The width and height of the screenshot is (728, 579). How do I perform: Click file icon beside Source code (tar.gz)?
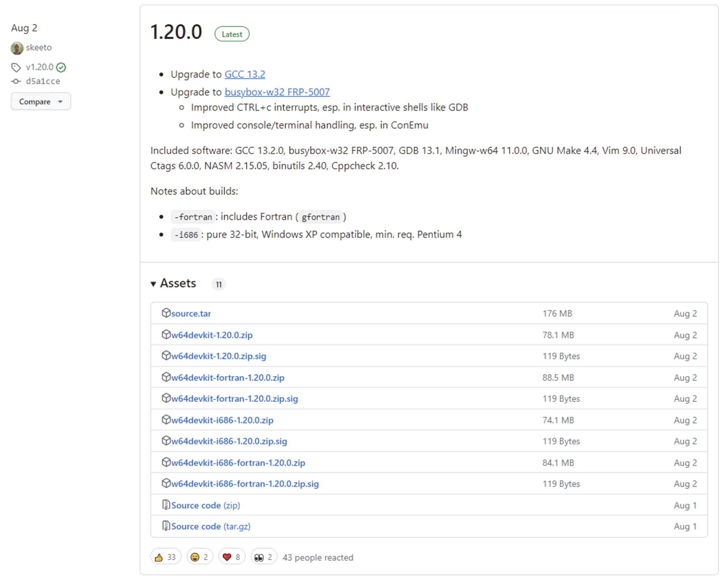coord(166,525)
